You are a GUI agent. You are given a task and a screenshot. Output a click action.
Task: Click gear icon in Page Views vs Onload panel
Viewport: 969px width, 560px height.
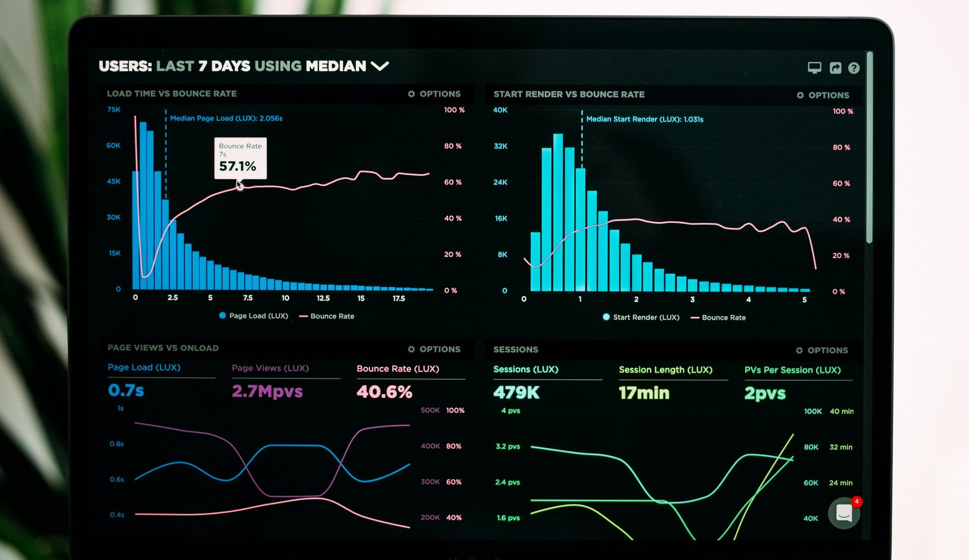point(411,349)
